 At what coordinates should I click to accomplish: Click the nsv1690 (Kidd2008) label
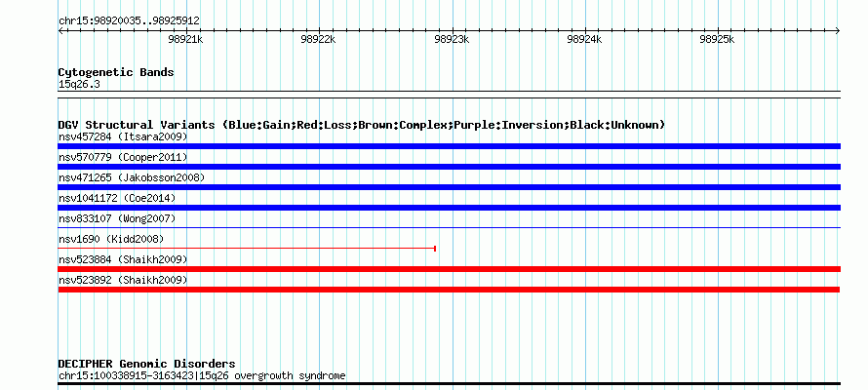point(111,239)
